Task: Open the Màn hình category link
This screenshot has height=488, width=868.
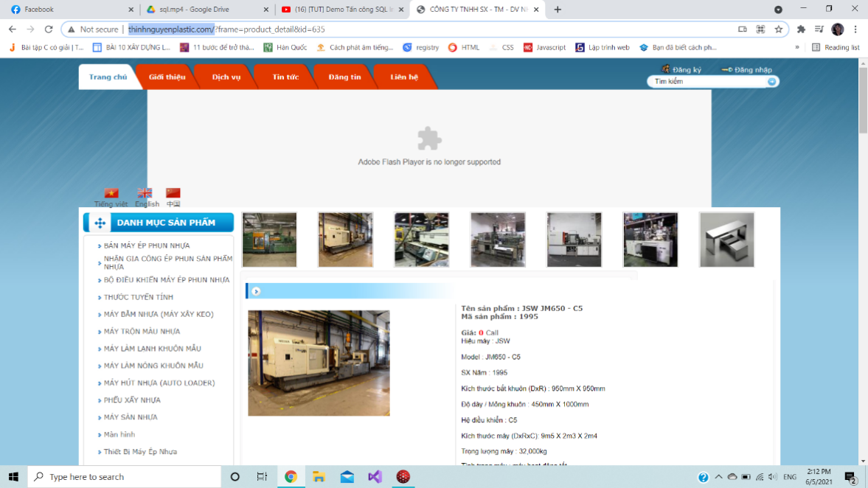Action: click(x=119, y=434)
